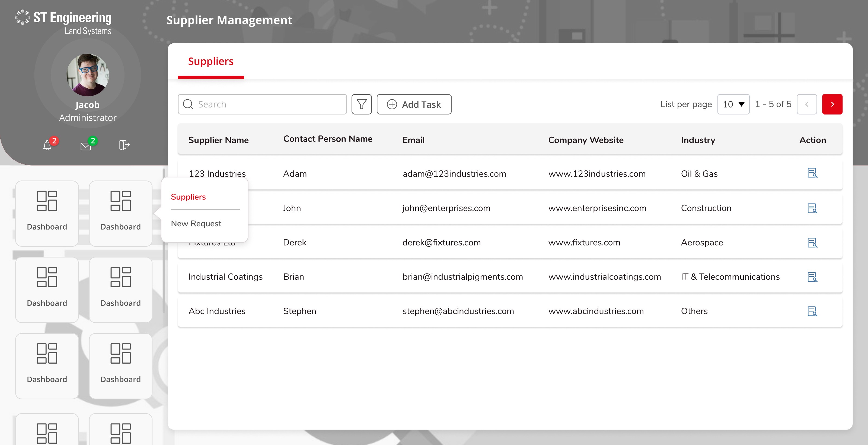This screenshot has height=445, width=868.
Task: Click the Search input field
Action: [x=262, y=104]
